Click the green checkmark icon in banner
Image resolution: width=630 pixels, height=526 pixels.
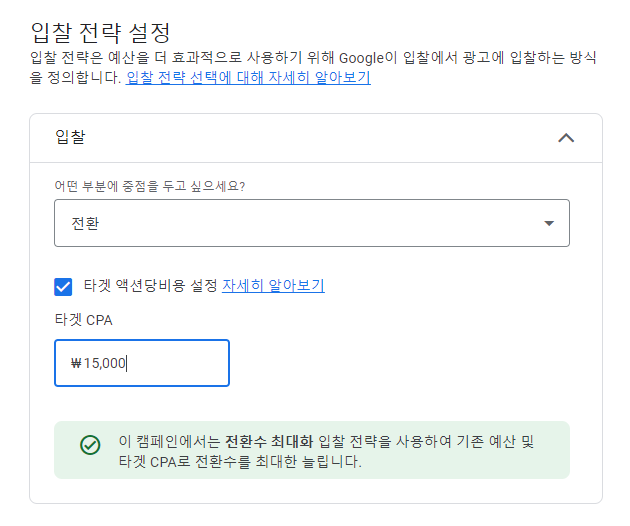point(90,445)
